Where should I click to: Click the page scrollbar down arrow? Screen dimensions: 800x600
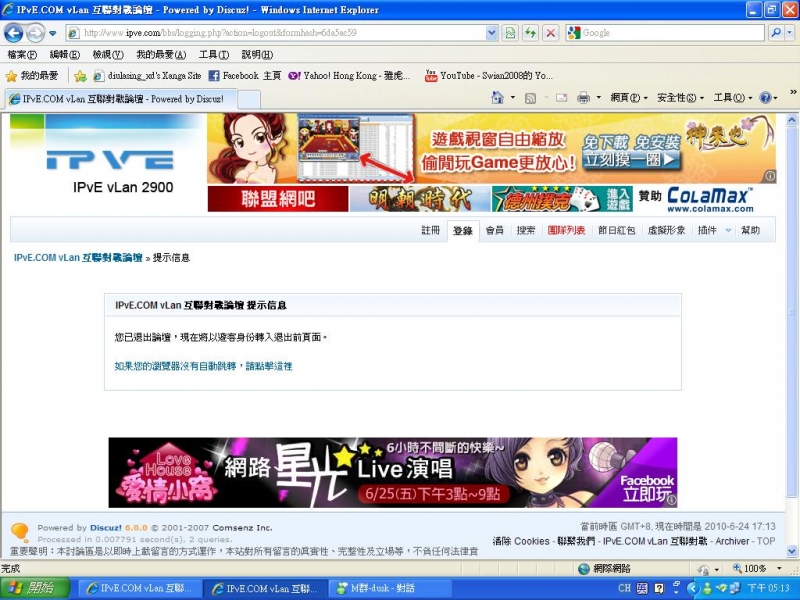[x=792, y=551]
